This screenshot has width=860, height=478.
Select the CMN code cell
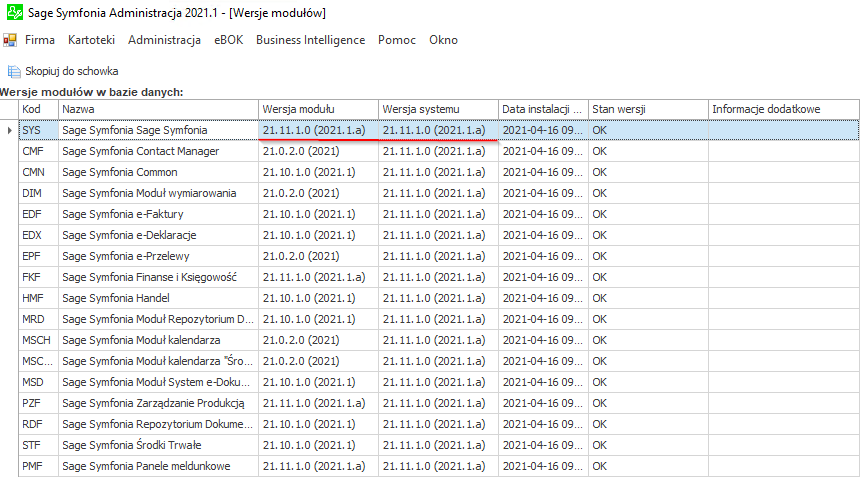[x=38, y=172]
